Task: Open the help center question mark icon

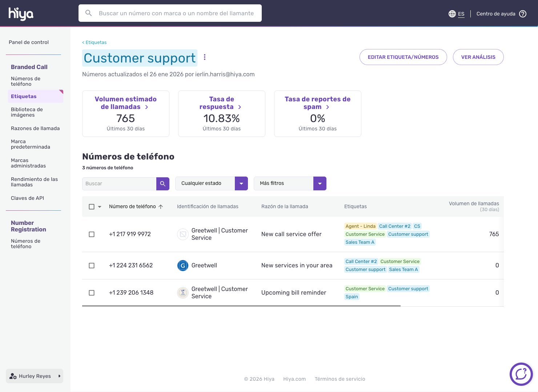Action: 522,14
